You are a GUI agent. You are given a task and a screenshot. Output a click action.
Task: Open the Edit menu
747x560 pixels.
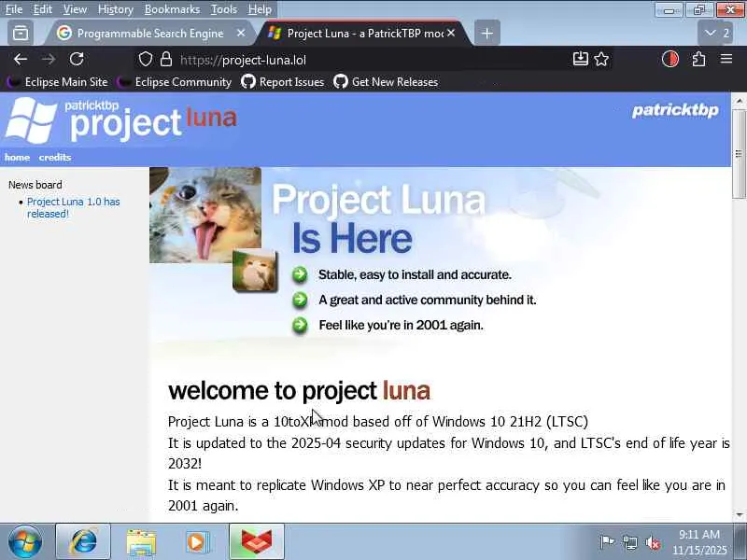click(x=43, y=9)
